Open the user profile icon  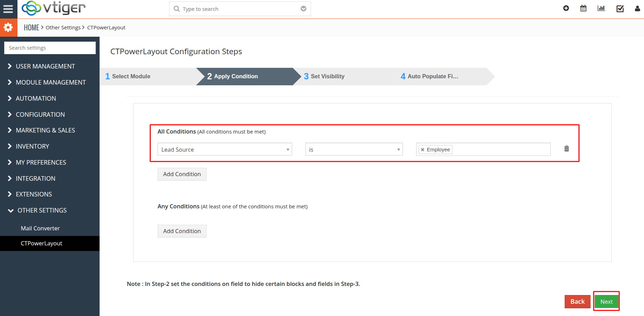(637, 8)
